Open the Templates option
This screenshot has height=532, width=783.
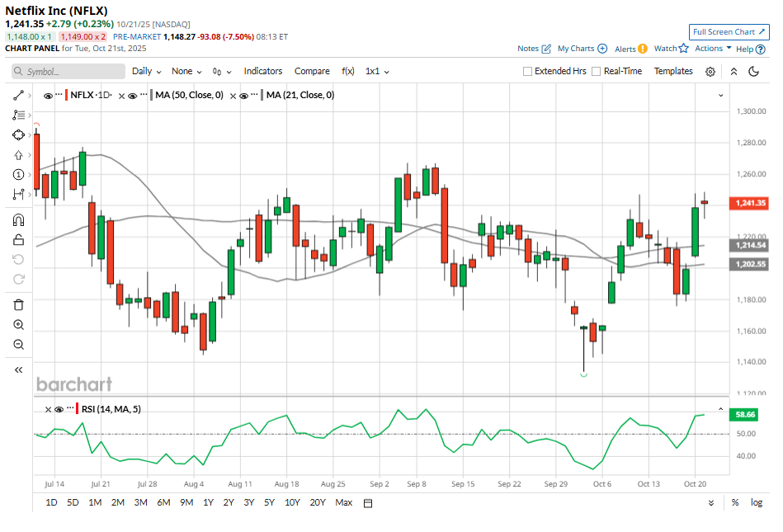tap(673, 72)
